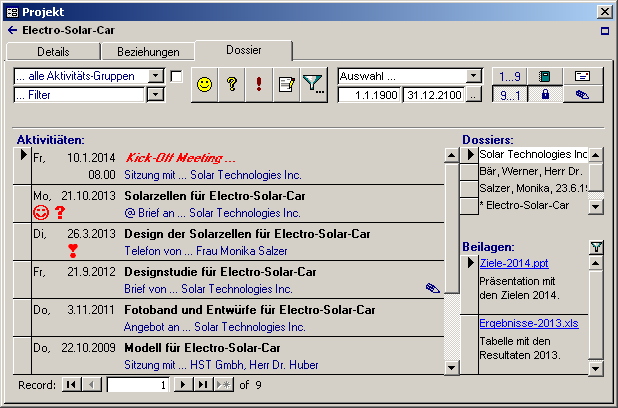618x408 pixels.
Task: Close the Projekt window
Action: point(605,12)
